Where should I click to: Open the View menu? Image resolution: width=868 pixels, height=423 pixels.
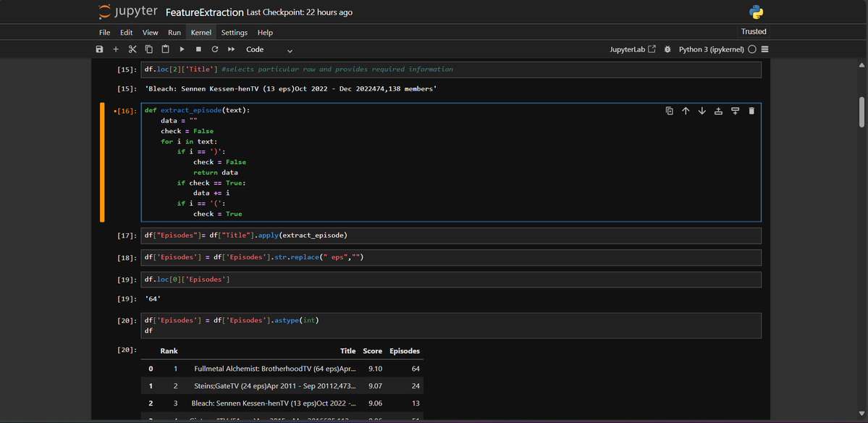click(150, 33)
